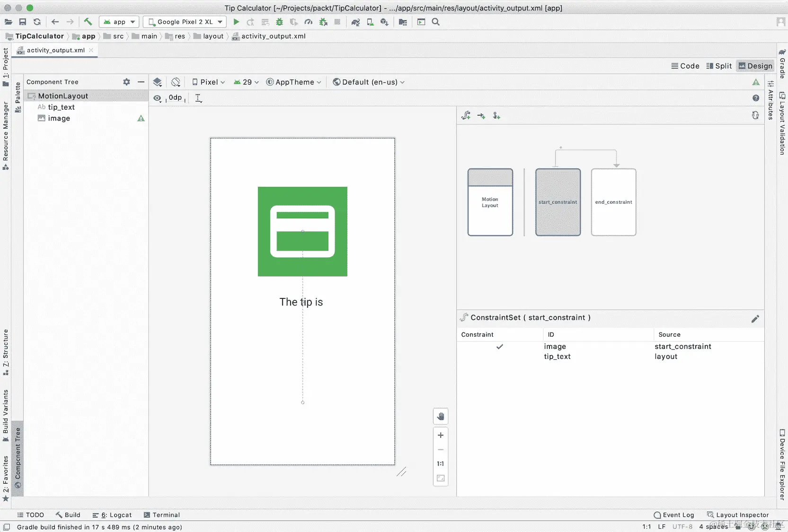Viewport: 788px width, 532px height.
Task: Open the API 29 version dropdown
Action: 246,82
